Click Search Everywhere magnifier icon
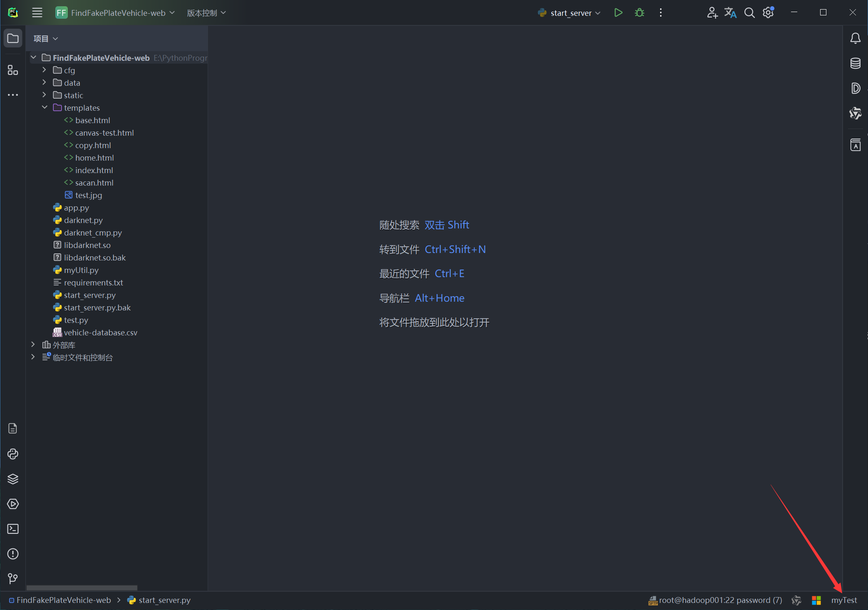 pos(749,12)
